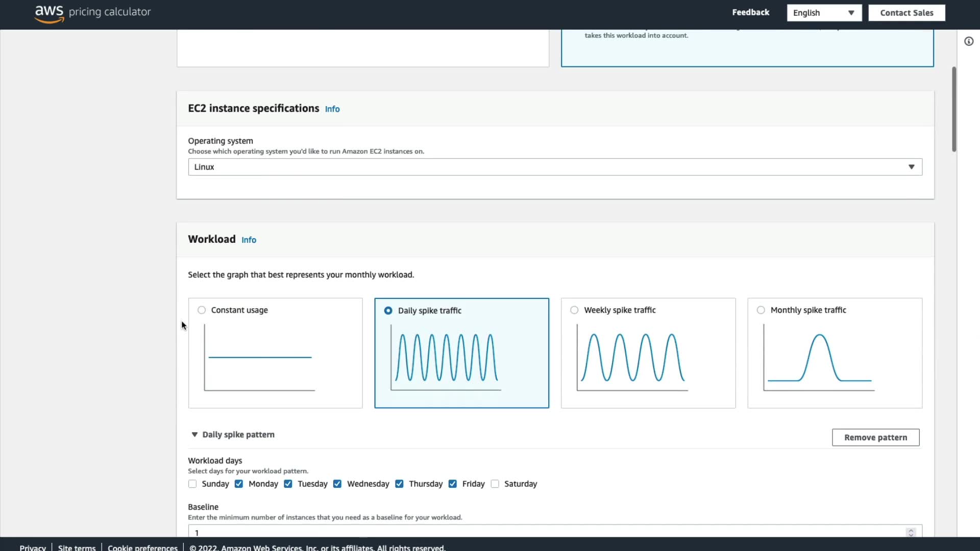Image resolution: width=980 pixels, height=551 pixels.
Task: Open the Operating system Linux dropdown
Action: [555, 167]
